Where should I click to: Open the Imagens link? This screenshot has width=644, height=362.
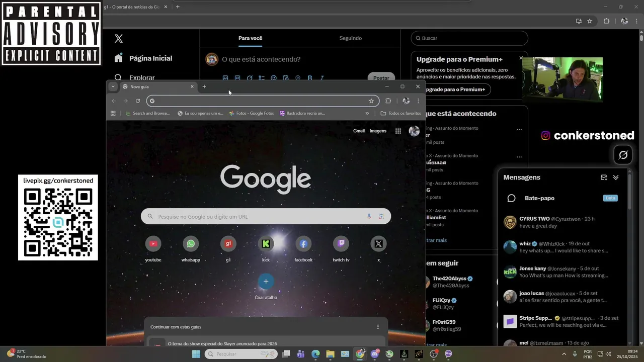[x=378, y=131]
